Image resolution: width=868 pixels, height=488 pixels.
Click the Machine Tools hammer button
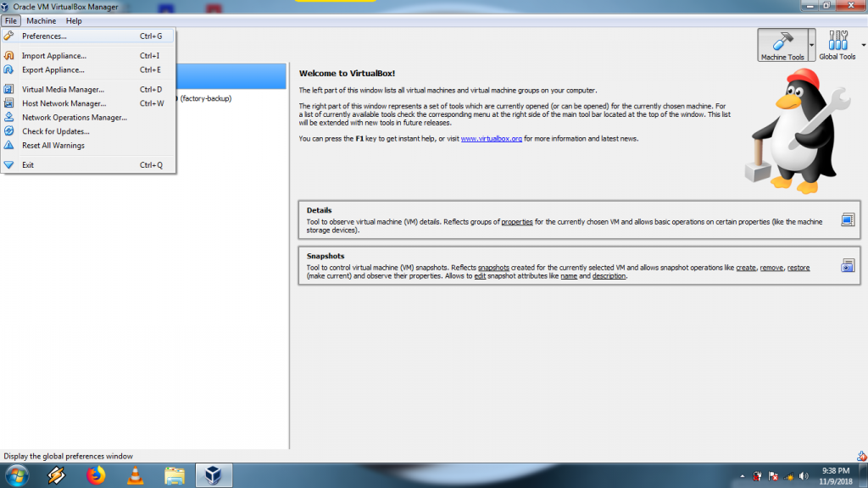pyautogui.click(x=782, y=45)
